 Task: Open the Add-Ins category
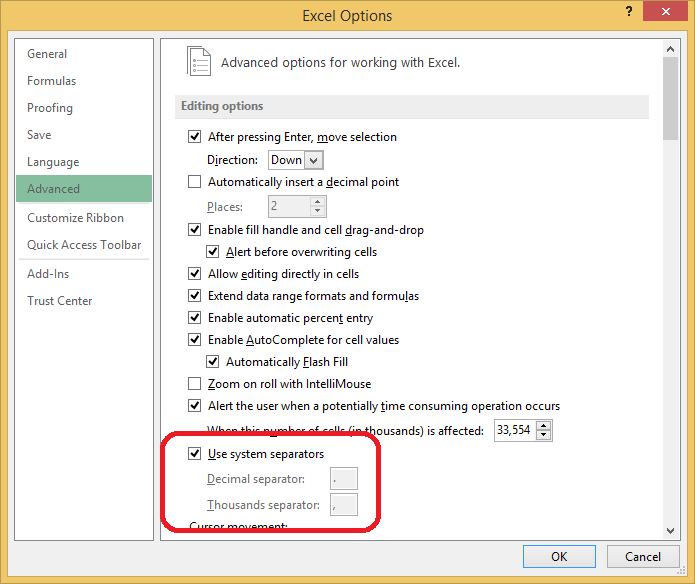point(84,274)
